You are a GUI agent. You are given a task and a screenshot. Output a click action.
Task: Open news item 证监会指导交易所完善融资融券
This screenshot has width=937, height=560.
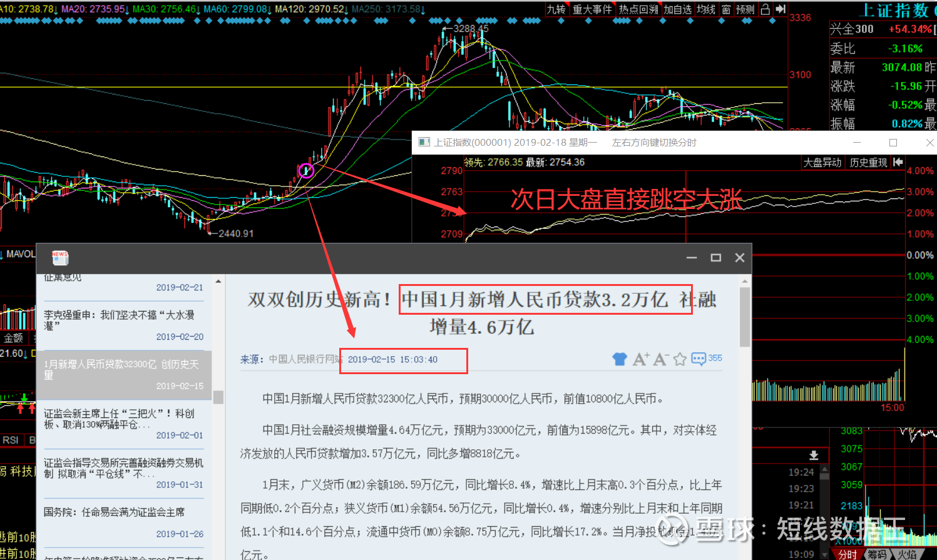point(124,474)
